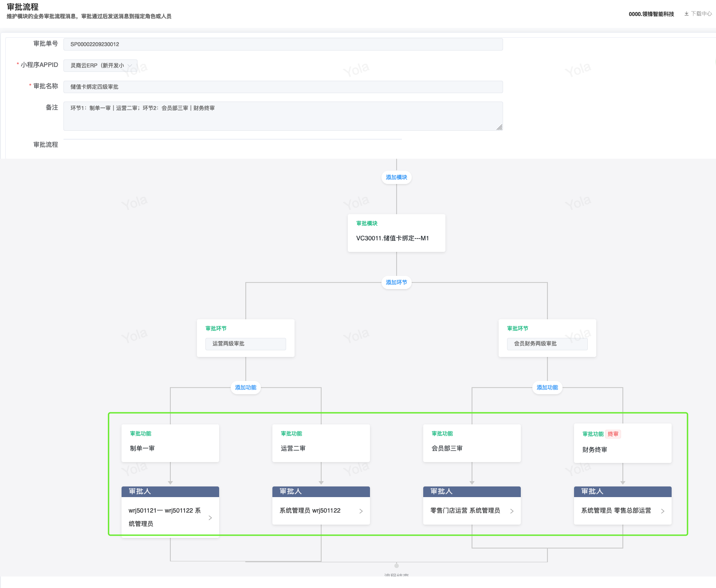The image size is (716, 588).
Task: Expand approvers chevron for 财务终审
Action: point(663,511)
